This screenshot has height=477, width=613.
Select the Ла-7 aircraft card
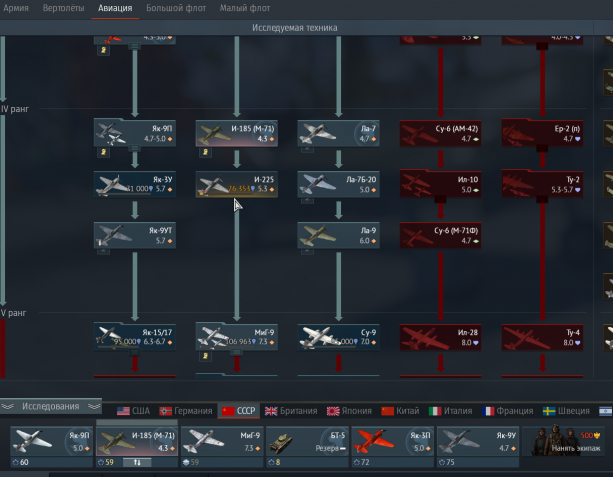point(339,133)
